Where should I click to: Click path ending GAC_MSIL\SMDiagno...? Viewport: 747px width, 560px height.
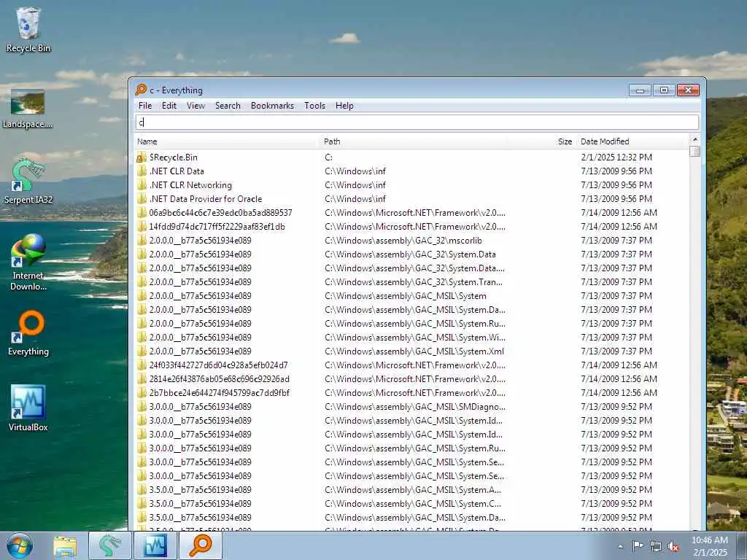pos(415,407)
